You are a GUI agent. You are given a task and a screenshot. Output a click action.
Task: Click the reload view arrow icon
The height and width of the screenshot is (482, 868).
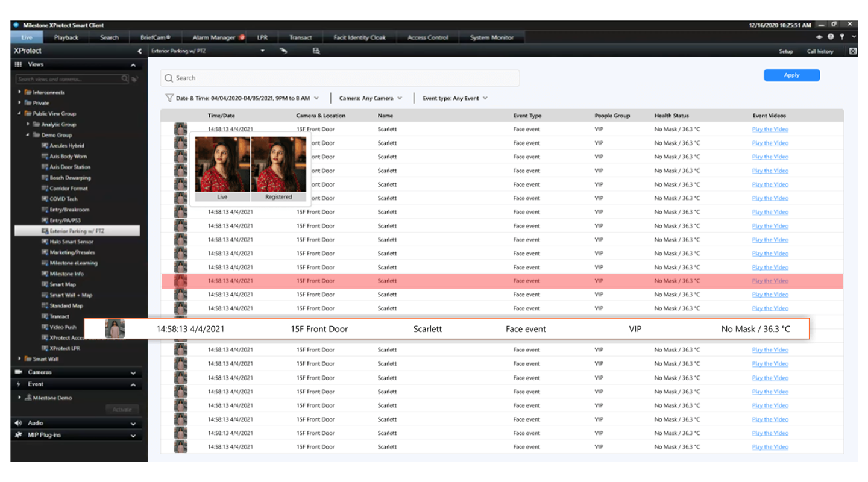(x=283, y=51)
